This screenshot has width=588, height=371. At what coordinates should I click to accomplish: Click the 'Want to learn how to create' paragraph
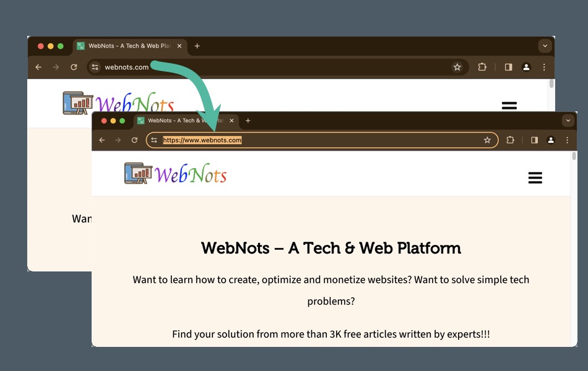[x=331, y=291]
